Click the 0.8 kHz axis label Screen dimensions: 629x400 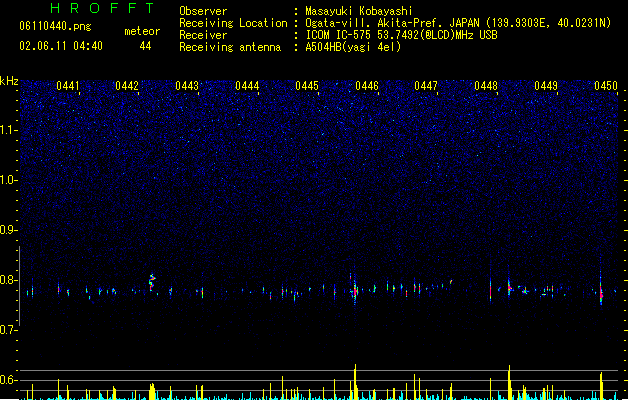[x=9, y=280]
